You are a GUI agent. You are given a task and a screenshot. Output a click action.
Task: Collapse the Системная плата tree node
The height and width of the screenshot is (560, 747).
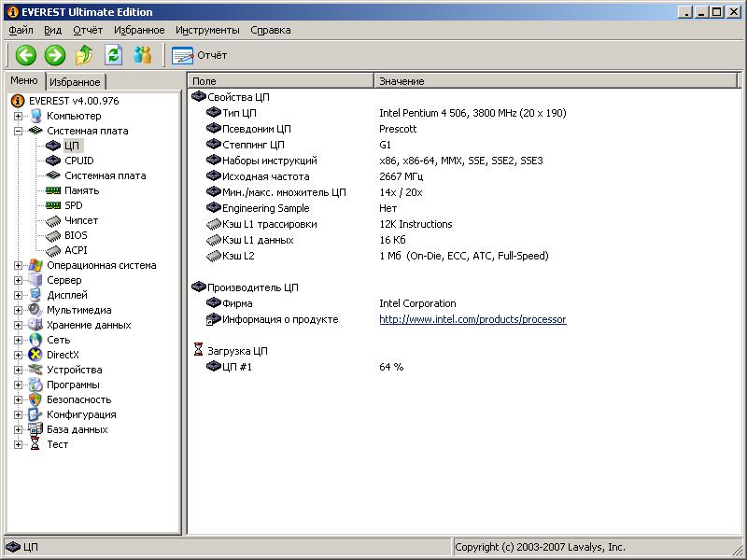click(x=18, y=131)
